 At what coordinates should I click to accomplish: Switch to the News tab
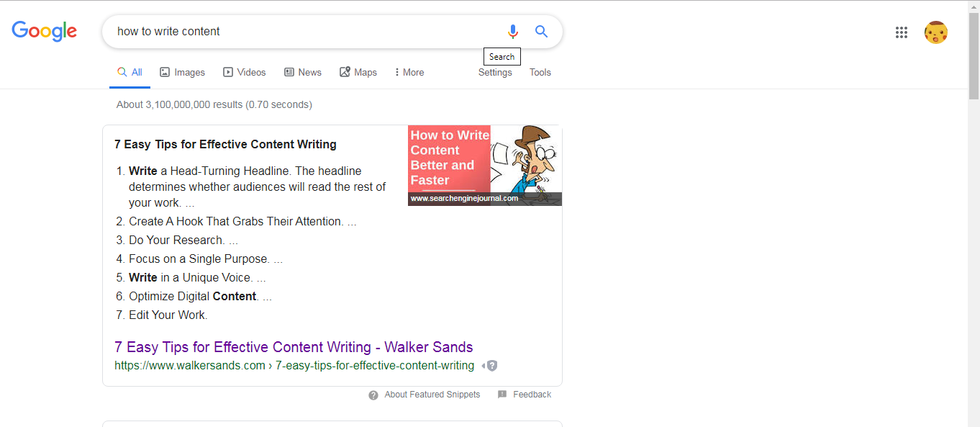tap(303, 72)
